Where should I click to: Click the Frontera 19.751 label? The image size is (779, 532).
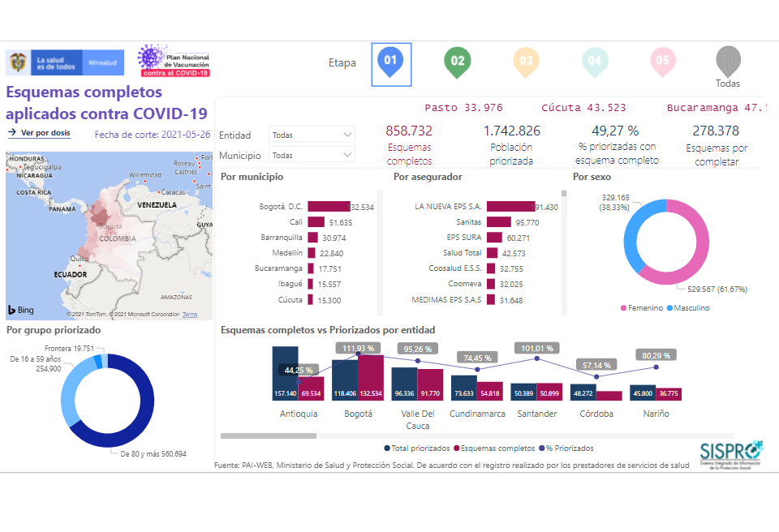pyautogui.click(x=69, y=349)
